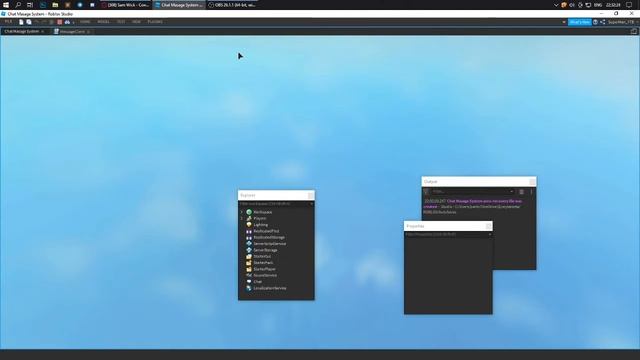Open Explorer filter dropdown arrow
The width and height of the screenshot is (640, 360).
[x=311, y=204]
